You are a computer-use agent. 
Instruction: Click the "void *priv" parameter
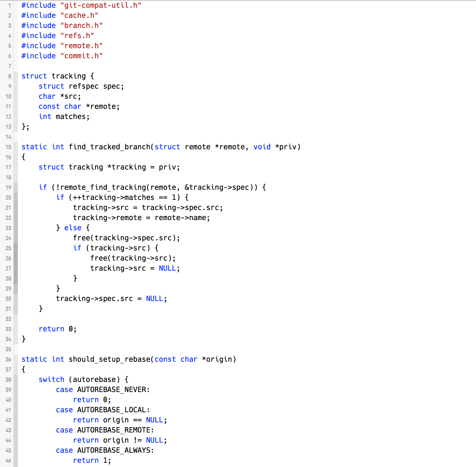275,147
